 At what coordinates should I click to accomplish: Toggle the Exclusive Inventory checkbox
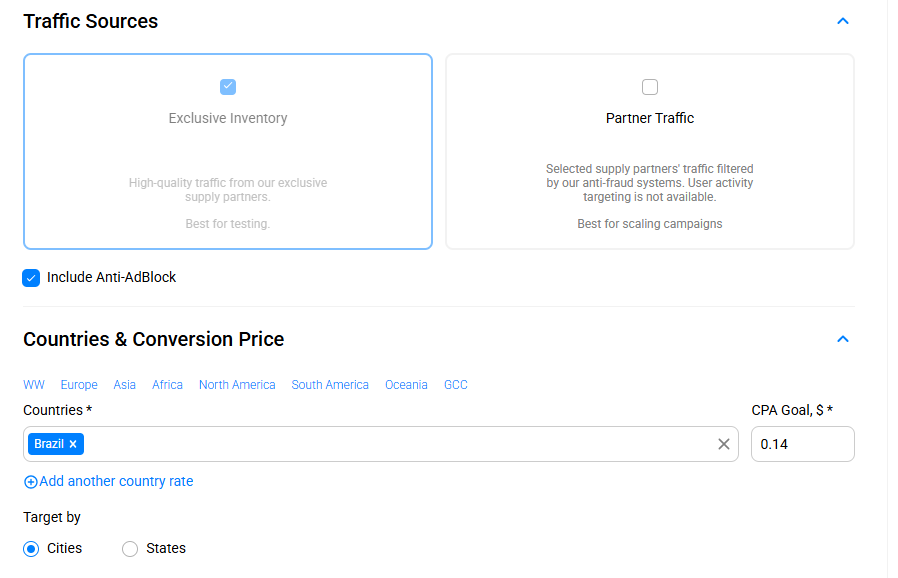228,87
